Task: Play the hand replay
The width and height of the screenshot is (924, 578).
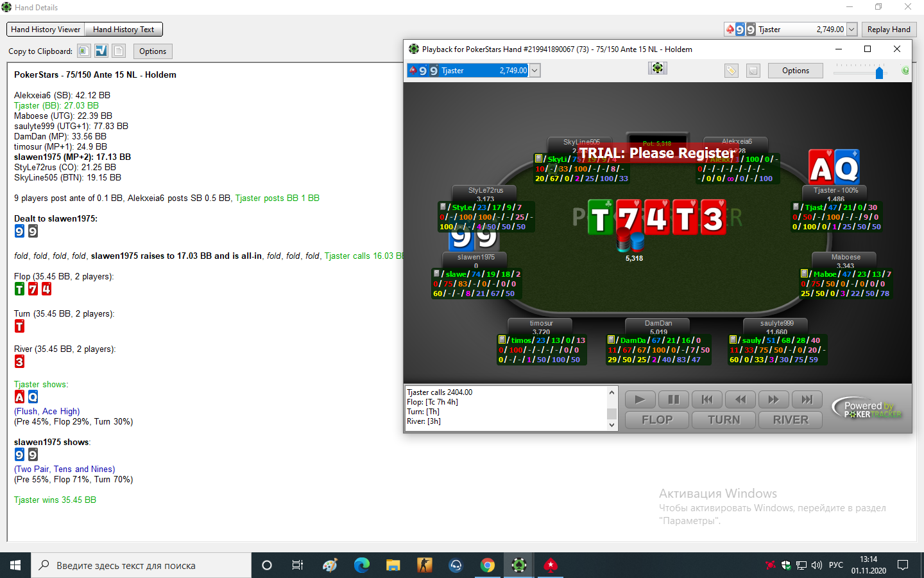Action: click(x=640, y=399)
